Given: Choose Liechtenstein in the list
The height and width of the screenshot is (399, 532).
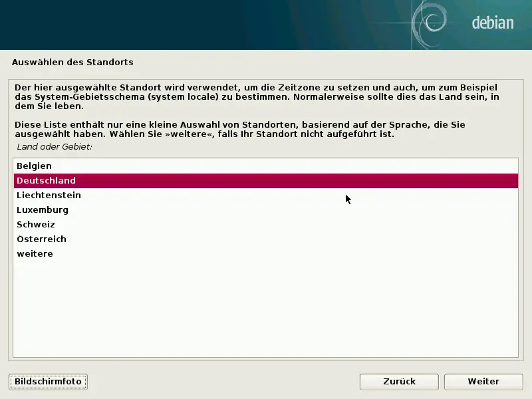Looking at the screenshot, I should click(x=48, y=195).
